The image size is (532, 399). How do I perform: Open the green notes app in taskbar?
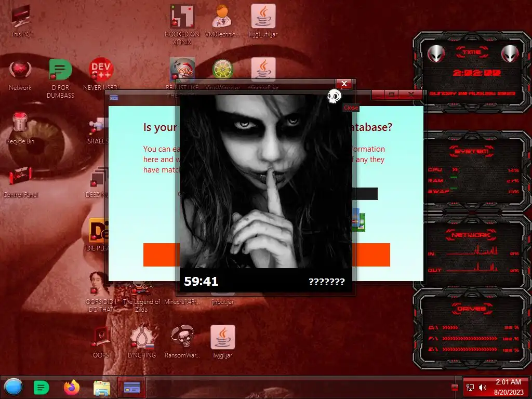[x=42, y=388]
